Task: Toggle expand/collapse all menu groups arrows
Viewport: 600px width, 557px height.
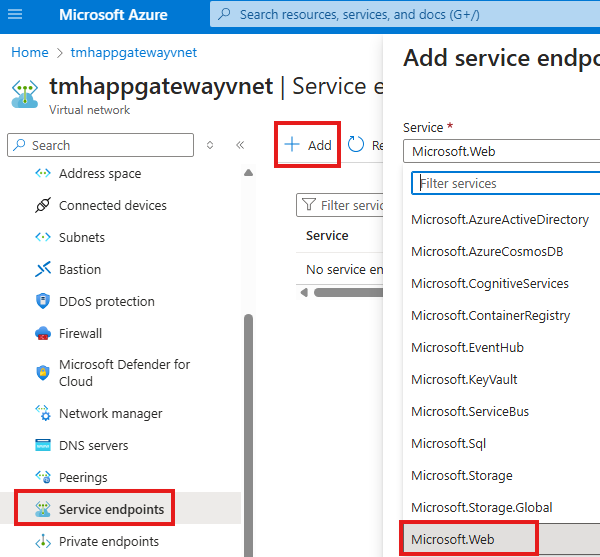Action: pyautogui.click(x=210, y=145)
